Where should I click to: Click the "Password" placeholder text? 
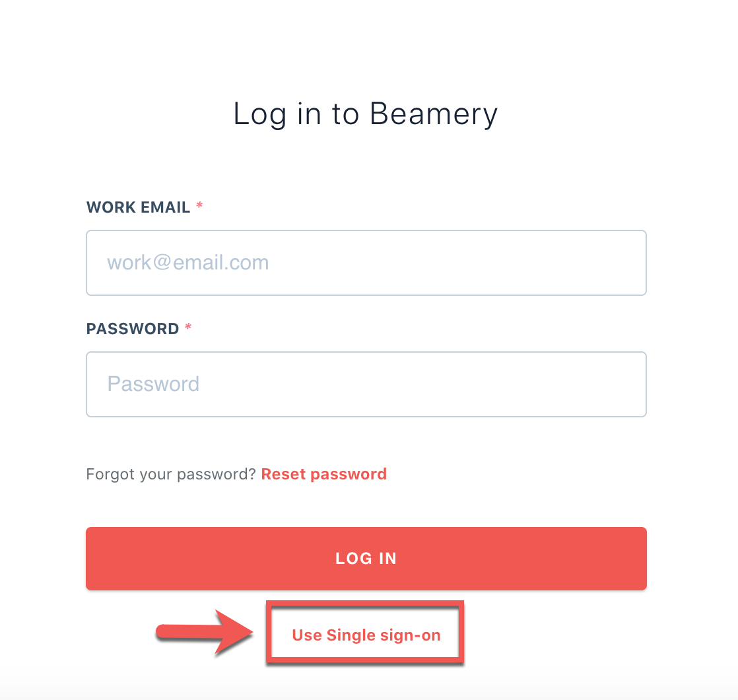pos(153,384)
